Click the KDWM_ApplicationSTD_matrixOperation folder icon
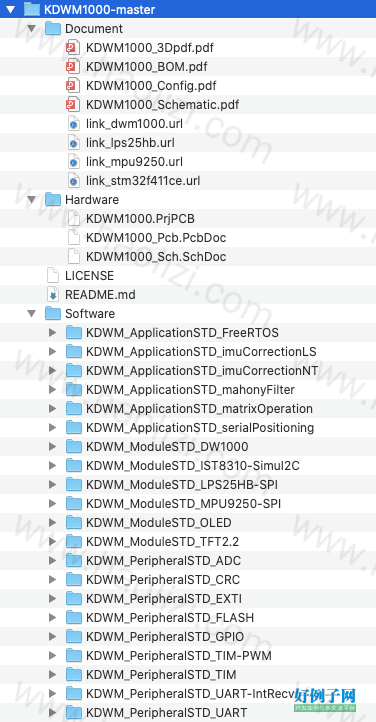 [74, 408]
